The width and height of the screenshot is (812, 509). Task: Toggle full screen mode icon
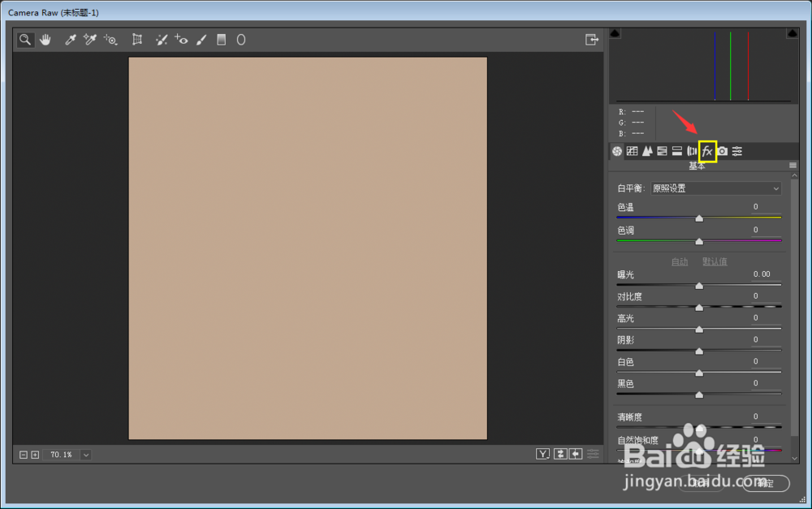[591, 39]
